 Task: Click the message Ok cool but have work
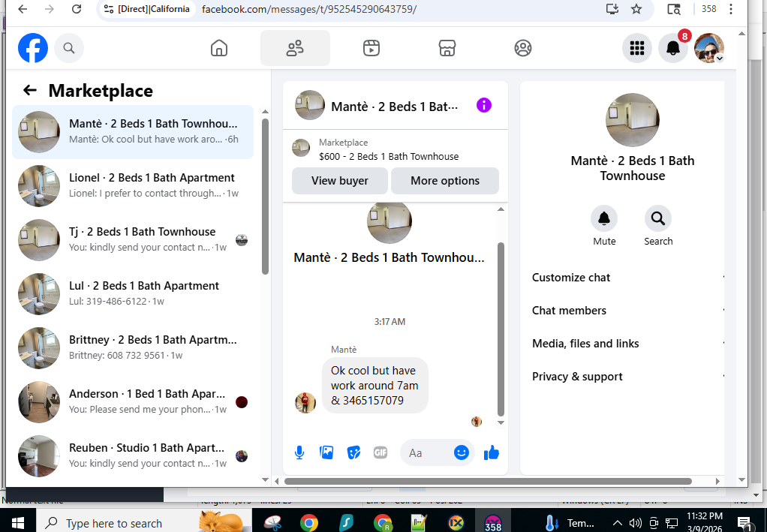(374, 386)
